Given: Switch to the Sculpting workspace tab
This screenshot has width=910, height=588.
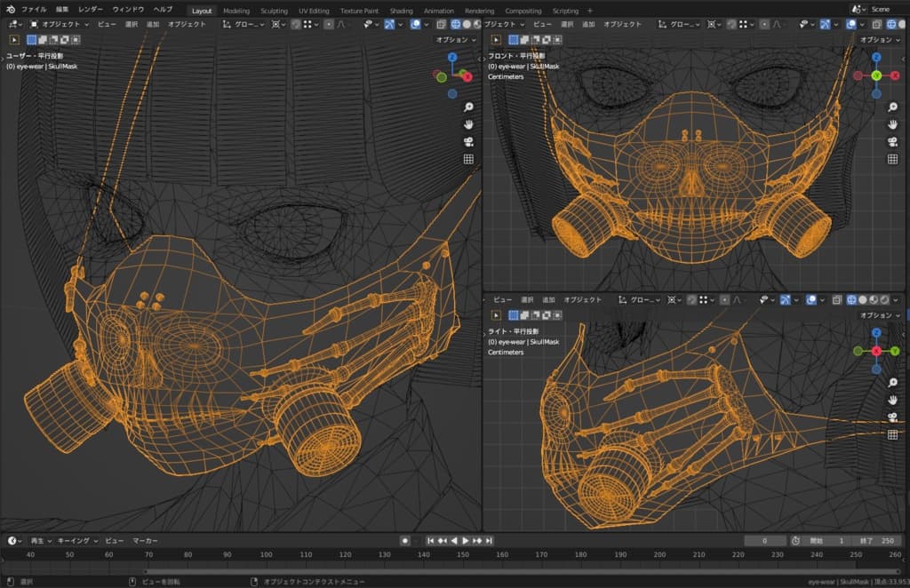Looking at the screenshot, I should tap(274, 11).
